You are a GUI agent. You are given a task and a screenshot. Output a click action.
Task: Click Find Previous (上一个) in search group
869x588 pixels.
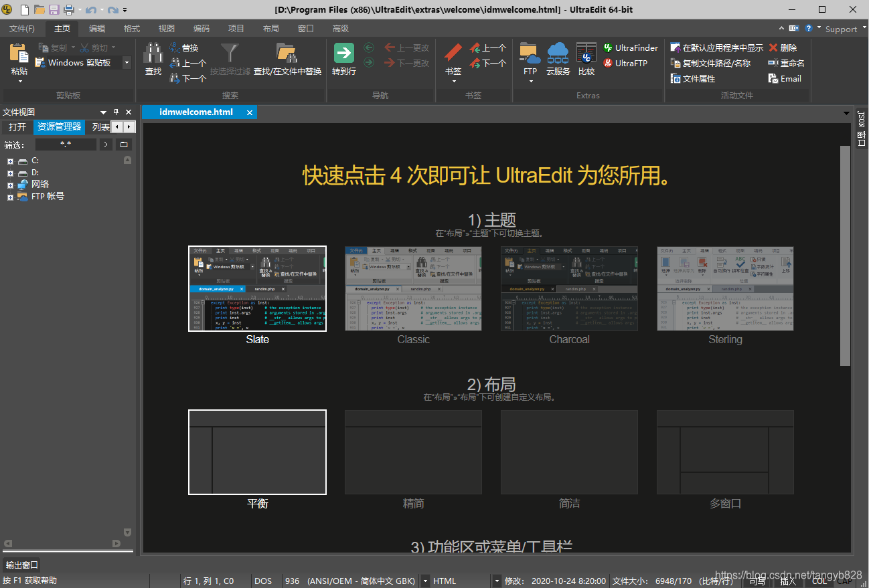tap(188, 63)
